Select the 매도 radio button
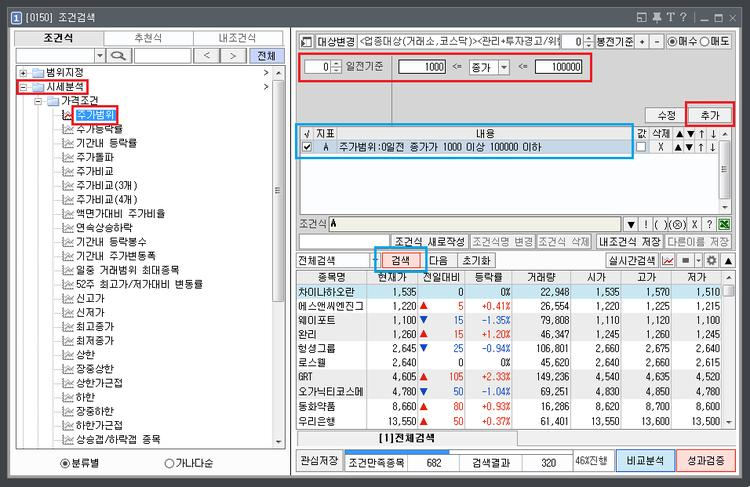 [x=704, y=42]
